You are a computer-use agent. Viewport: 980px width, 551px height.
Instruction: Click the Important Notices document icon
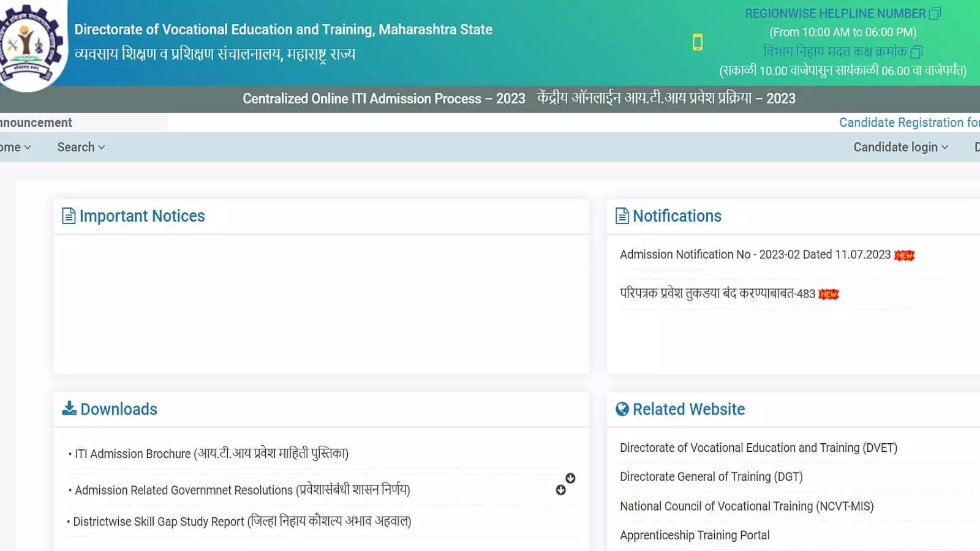coord(69,216)
